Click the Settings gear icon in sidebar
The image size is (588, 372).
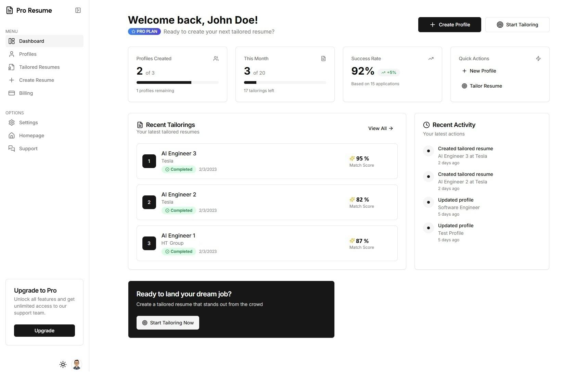12,123
